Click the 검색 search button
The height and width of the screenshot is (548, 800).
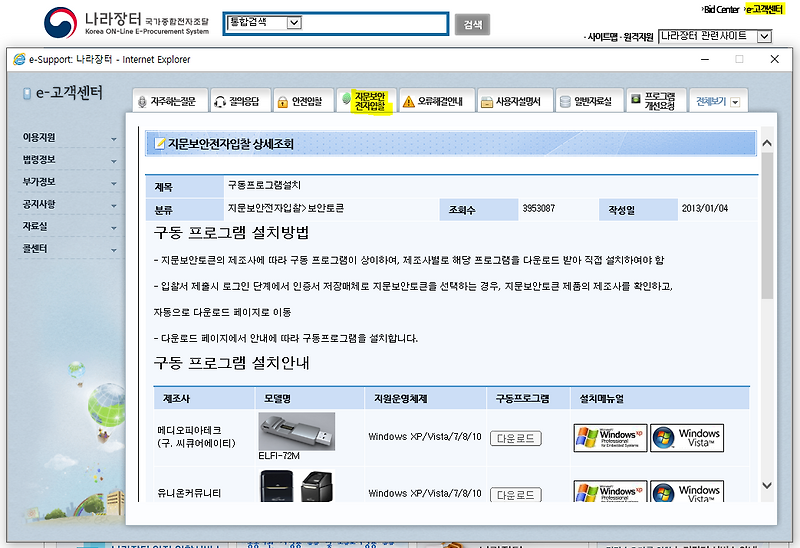click(x=472, y=24)
